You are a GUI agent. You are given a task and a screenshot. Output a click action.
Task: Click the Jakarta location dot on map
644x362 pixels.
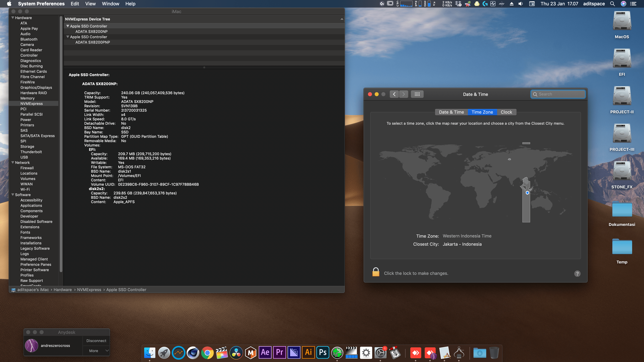click(527, 193)
